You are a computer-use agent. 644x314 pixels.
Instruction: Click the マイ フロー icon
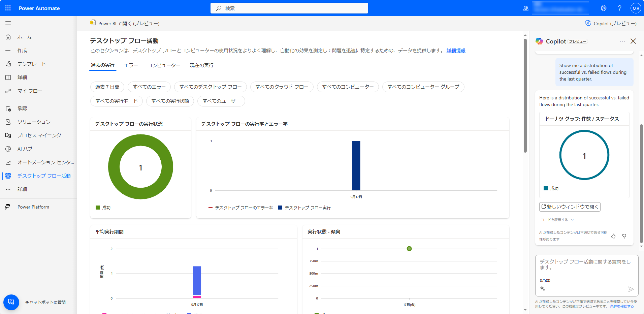tap(8, 91)
